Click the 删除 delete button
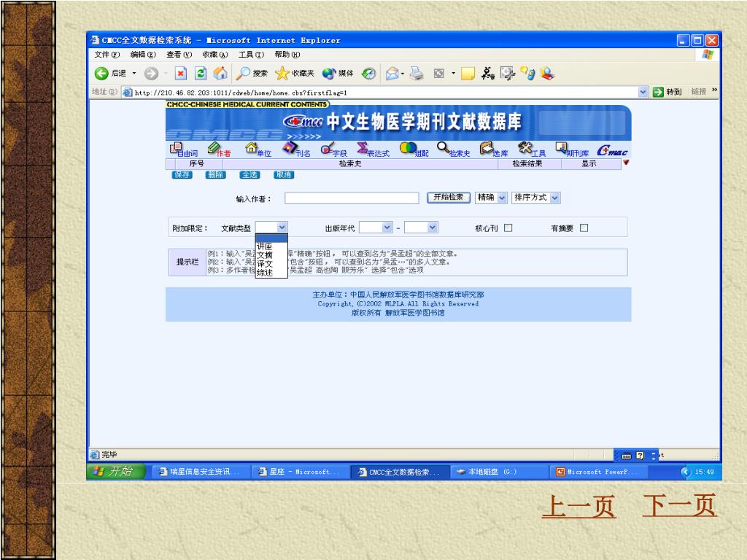Viewport: 747px width, 560px height. [x=216, y=175]
